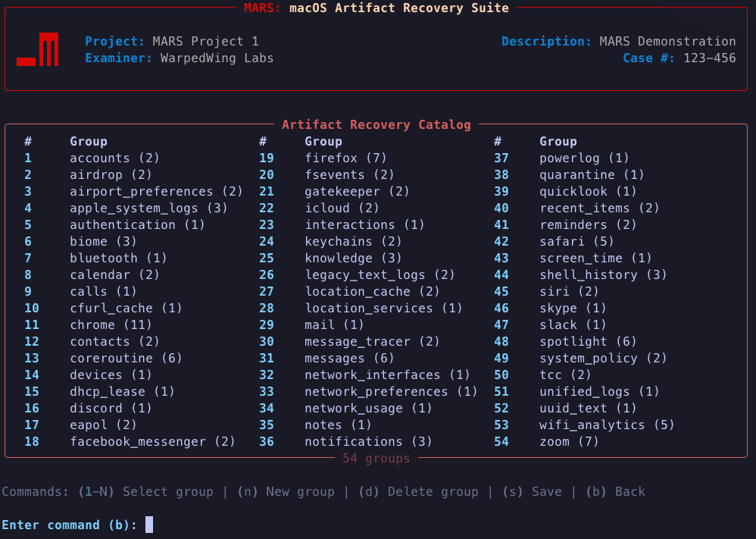Select contacts (2) group entry
756x539 pixels.
coord(114,342)
